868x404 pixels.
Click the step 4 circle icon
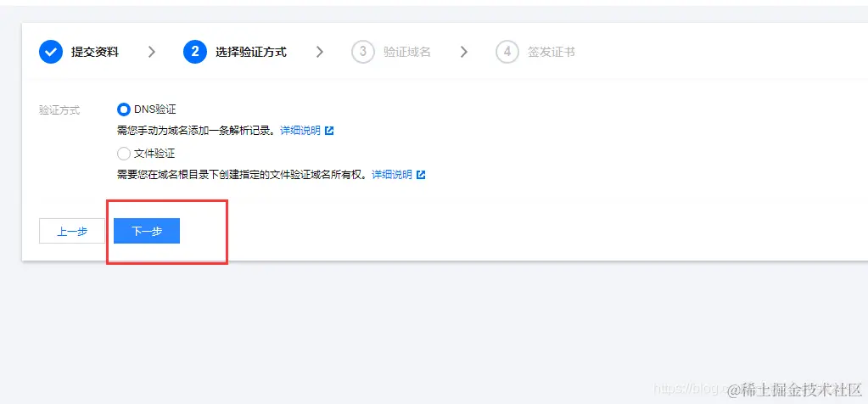[507, 52]
